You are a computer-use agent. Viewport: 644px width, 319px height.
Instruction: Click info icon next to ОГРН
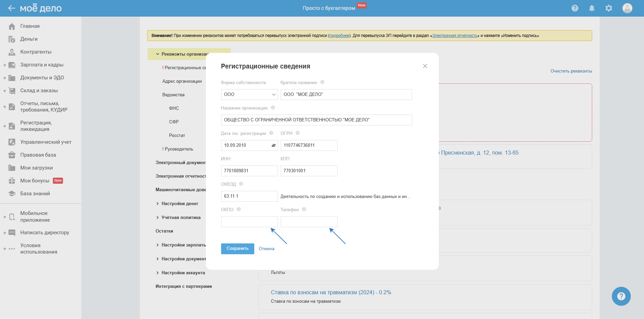point(298,133)
